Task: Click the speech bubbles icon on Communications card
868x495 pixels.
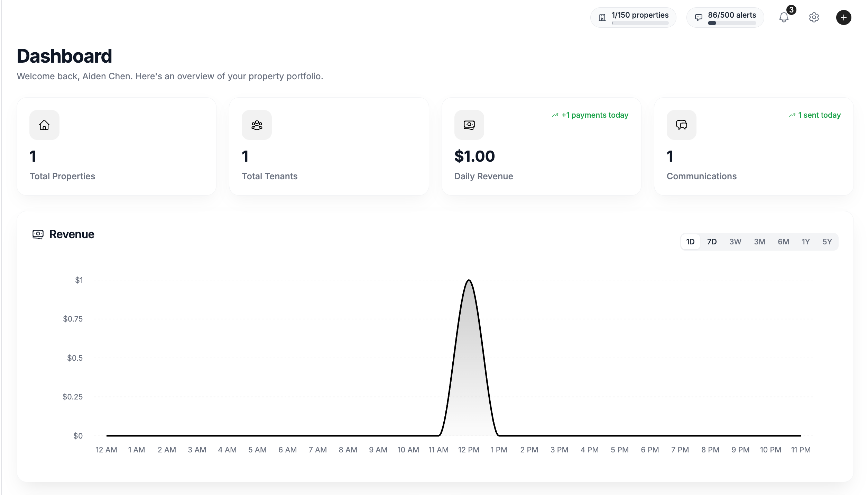Action: (x=681, y=125)
